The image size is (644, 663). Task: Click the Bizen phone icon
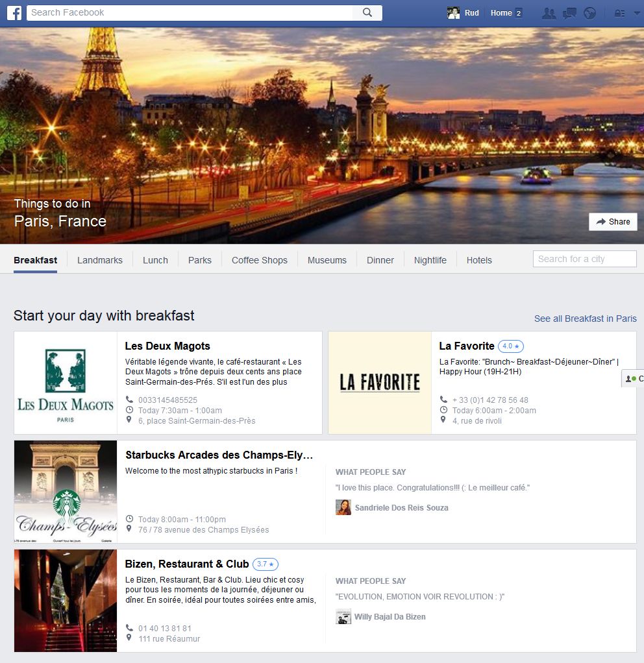point(129,627)
